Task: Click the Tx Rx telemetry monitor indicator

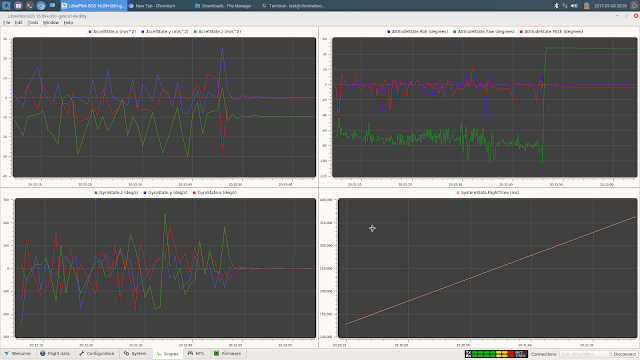Action: tap(496, 354)
